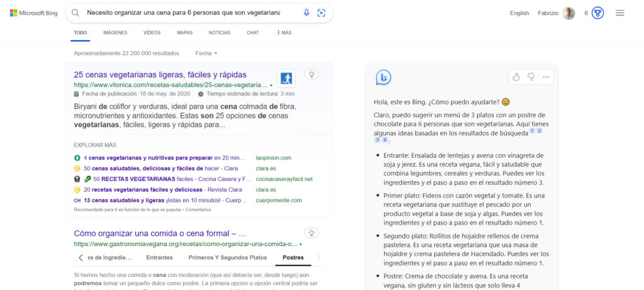Open visual search camera icon
644x290 pixels.
pos(321,13)
